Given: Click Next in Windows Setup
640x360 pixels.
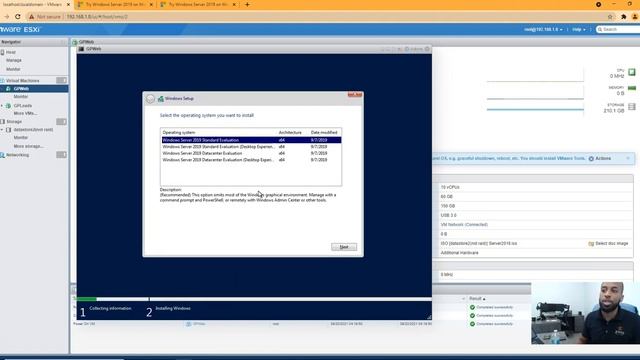Looking at the screenshot, I should tap(344, 247).
